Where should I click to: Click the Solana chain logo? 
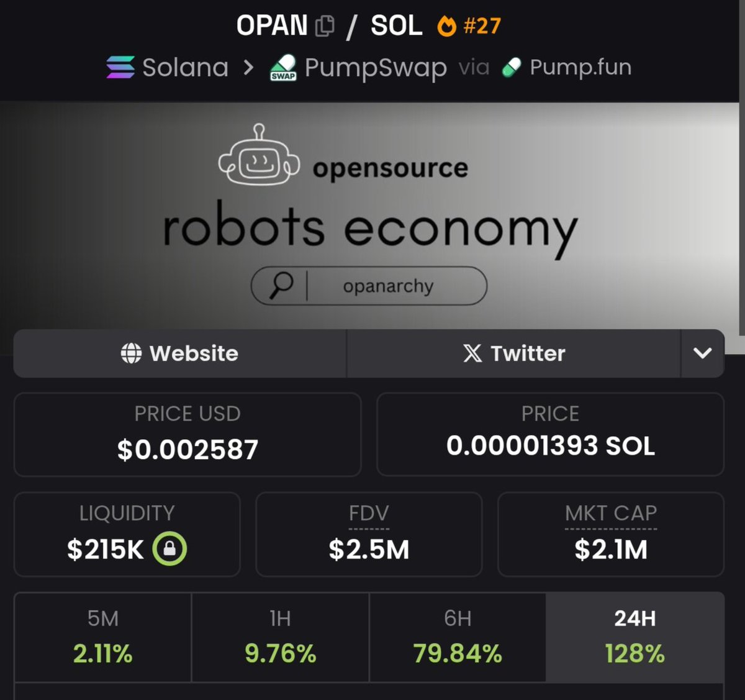tap(120, 67)
